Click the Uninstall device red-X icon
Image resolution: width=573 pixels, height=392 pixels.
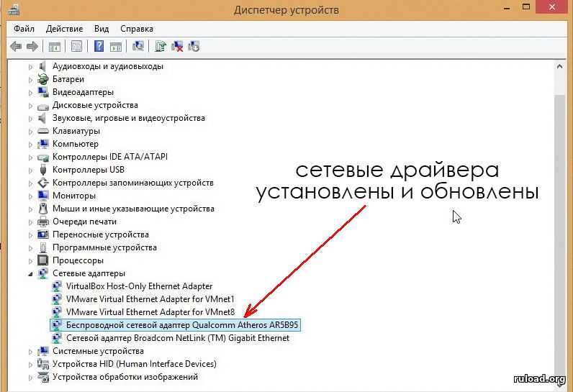point(177,46)
